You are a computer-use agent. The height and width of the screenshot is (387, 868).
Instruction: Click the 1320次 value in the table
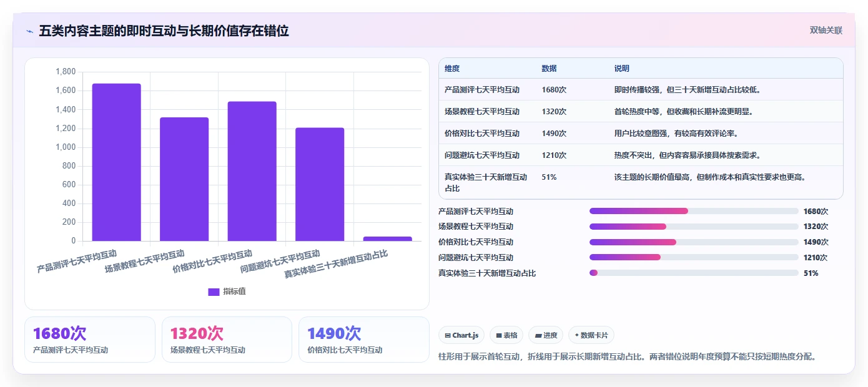point(554,112)
